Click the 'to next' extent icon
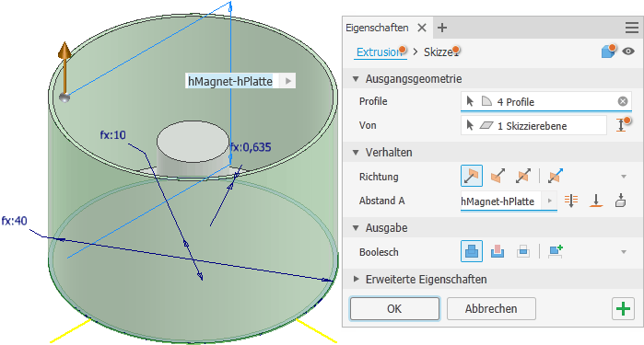The height and width of the screenshot is (345, 644). pos(621,201)
